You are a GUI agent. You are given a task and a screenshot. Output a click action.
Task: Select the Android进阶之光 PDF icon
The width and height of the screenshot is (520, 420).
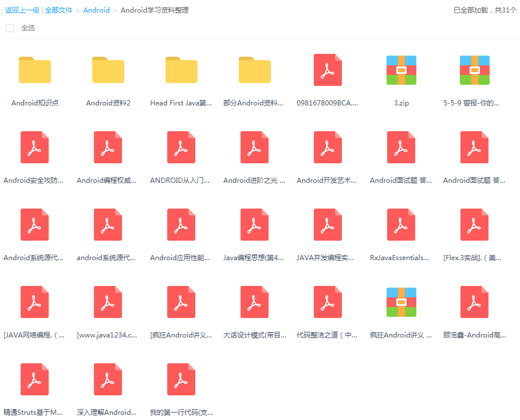[254, 147]
